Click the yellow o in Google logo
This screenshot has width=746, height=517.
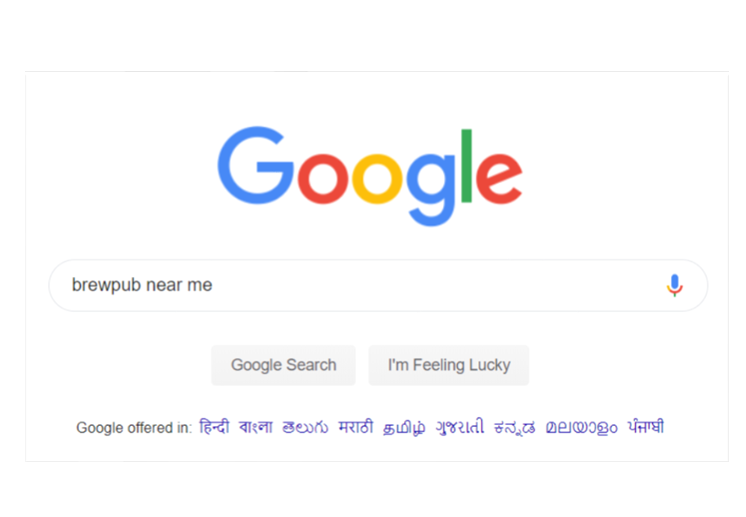pyautogui.click(x=377, y=179)
